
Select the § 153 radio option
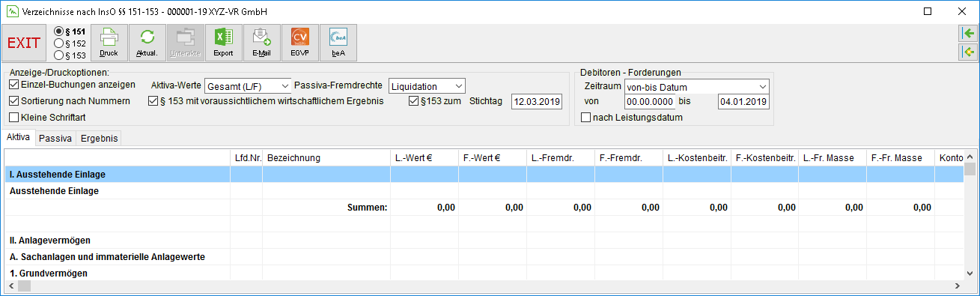(70, 55)
